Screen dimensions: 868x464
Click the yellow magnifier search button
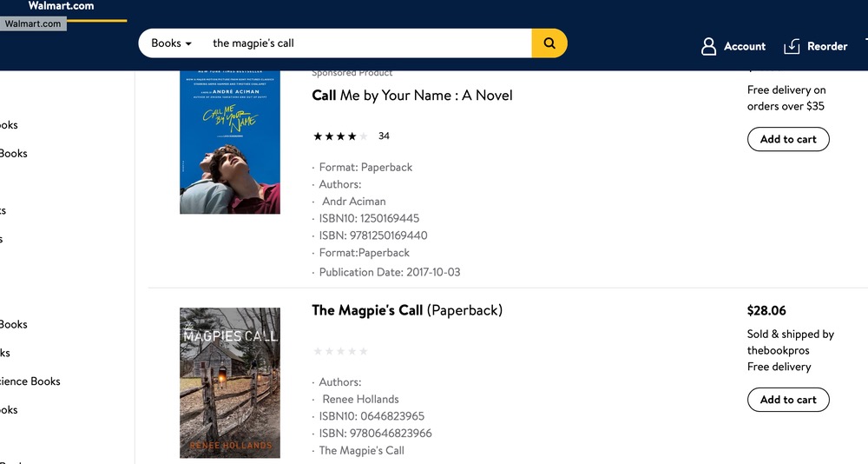coord(549,43)
